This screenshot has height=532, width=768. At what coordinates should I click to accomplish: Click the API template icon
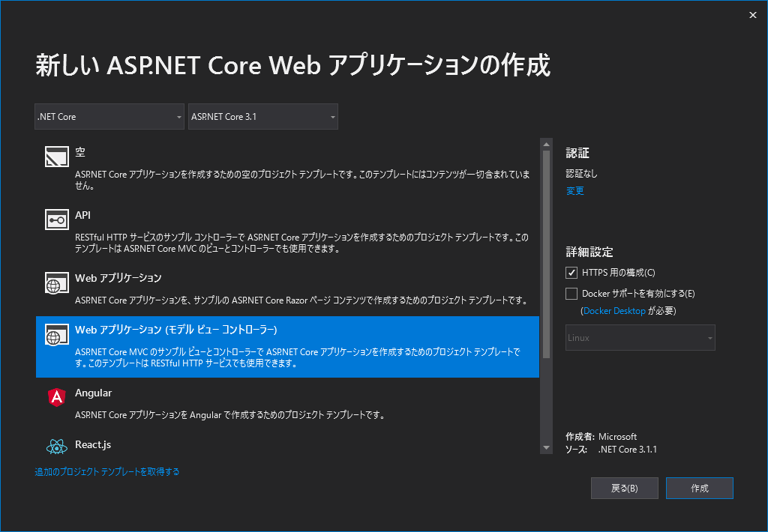tap(57, 220)
